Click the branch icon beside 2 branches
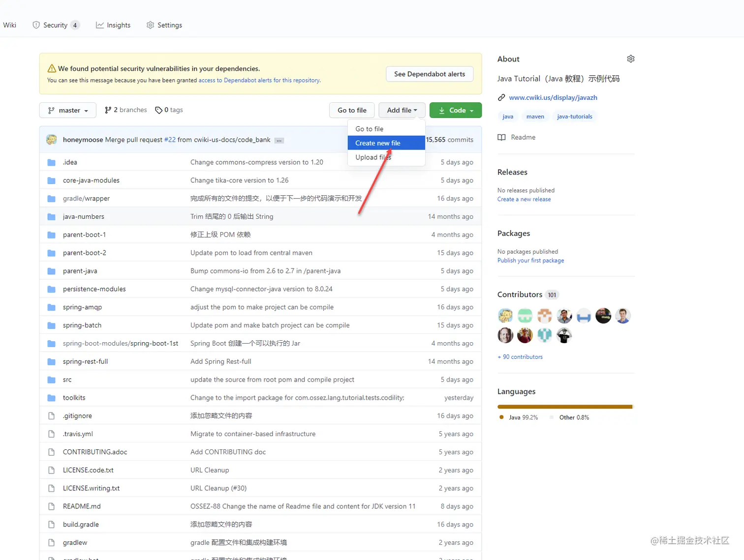This screenshot has width=744, height=560. (107, 110)
